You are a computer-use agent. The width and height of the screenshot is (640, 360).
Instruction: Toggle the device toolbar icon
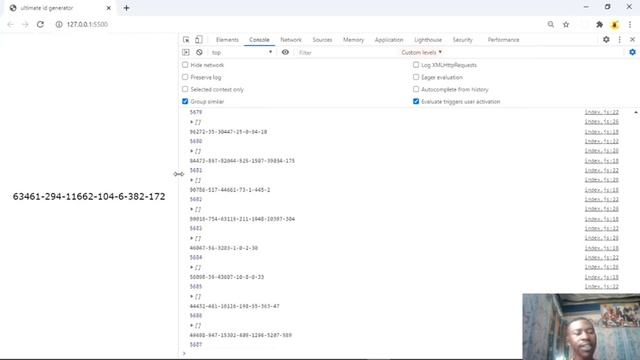pos(198,40)
